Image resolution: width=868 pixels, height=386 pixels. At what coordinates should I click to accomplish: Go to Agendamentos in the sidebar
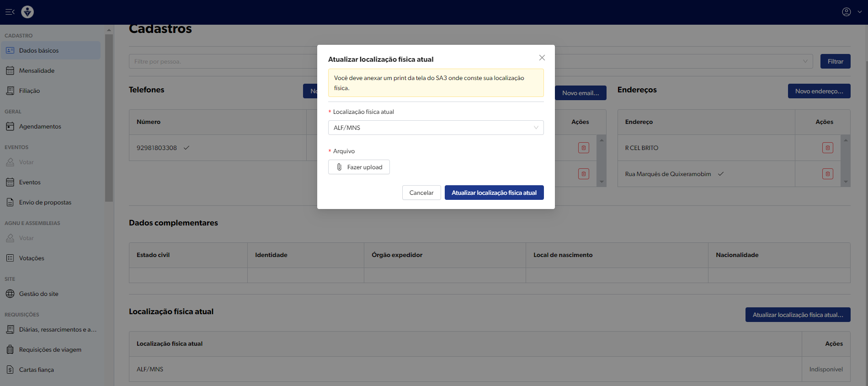pyautogui.click(x=40, y=126)
